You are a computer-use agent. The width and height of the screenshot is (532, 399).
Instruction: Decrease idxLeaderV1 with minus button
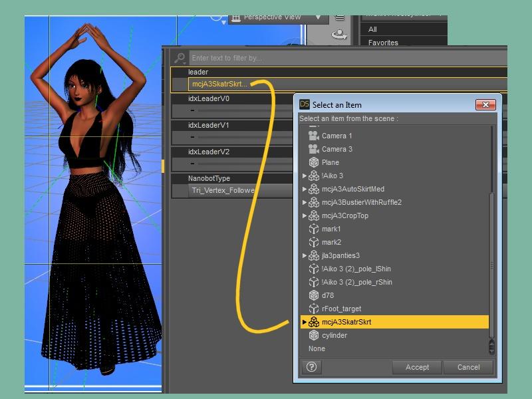tap(192, 137)
